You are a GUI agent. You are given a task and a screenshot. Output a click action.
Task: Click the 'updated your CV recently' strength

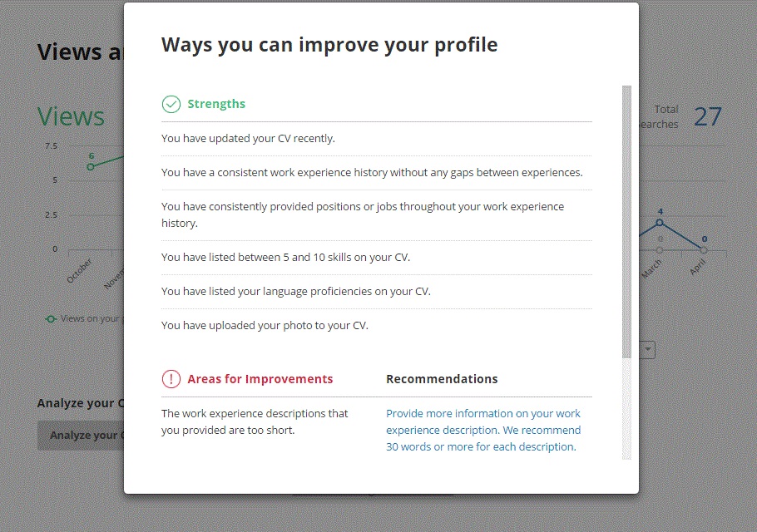pos(248,139)
